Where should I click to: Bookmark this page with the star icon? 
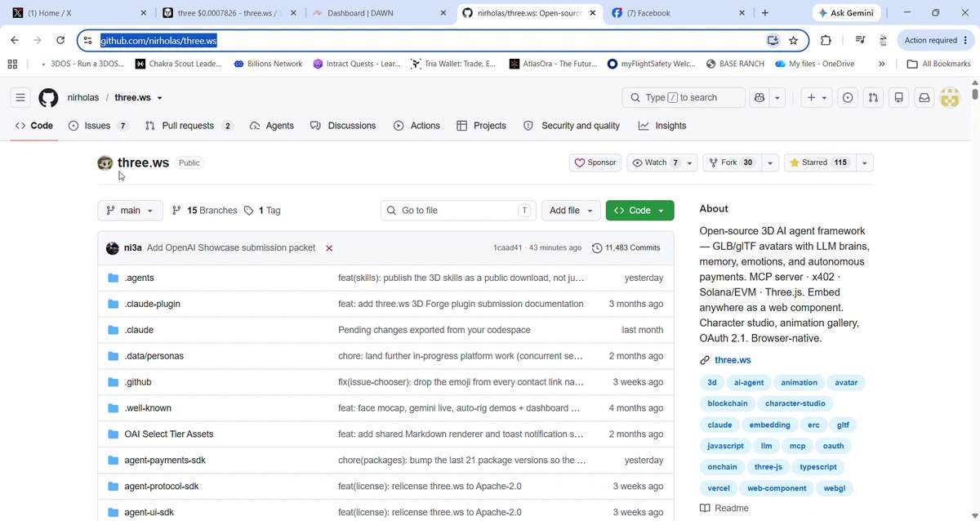pos(793,40)
